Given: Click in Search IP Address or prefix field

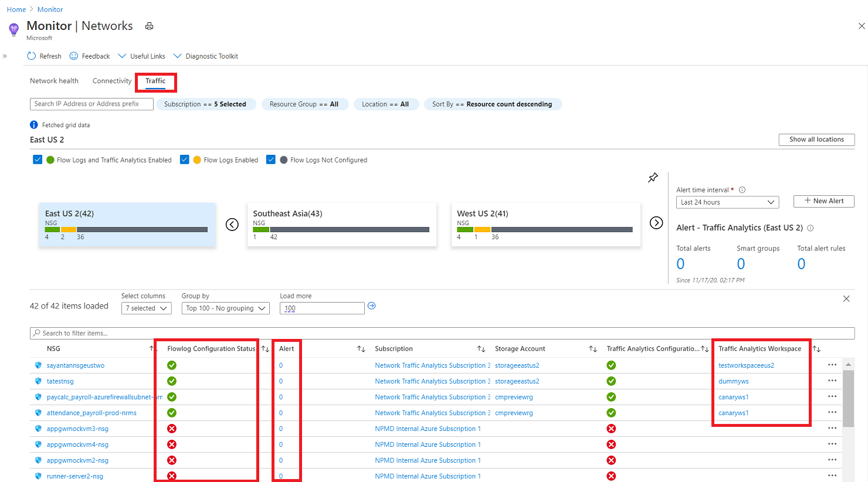Looking at the screenshot, I should click(x=91, y=104).
